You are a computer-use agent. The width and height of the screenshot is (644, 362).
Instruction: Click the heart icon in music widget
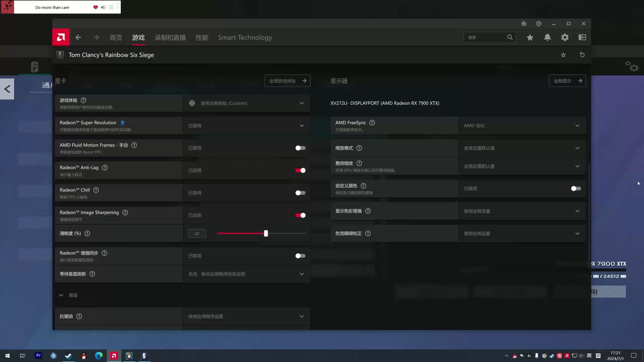[95, 7]
